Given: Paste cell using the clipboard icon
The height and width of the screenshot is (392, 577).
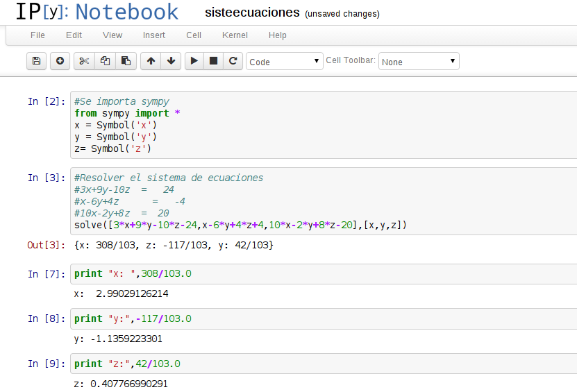Looking at the screenshot, I should point(126,61).
